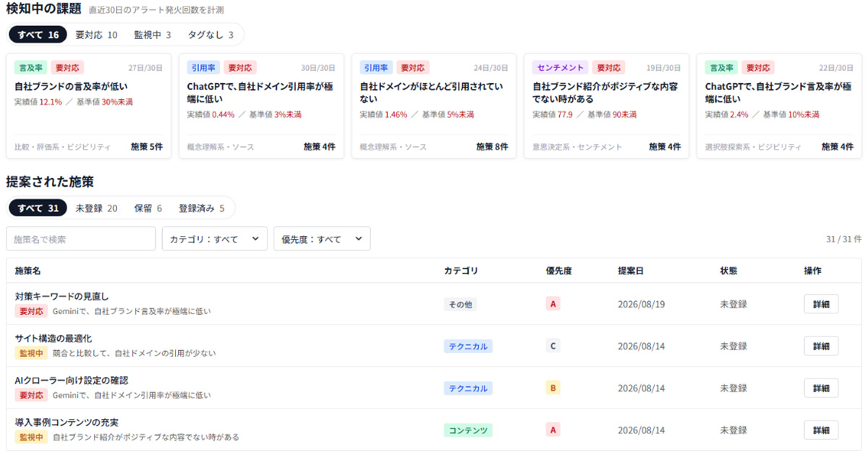
Task: Click the 2026/08/19 proposal date
Action: [x=641, y=305]
